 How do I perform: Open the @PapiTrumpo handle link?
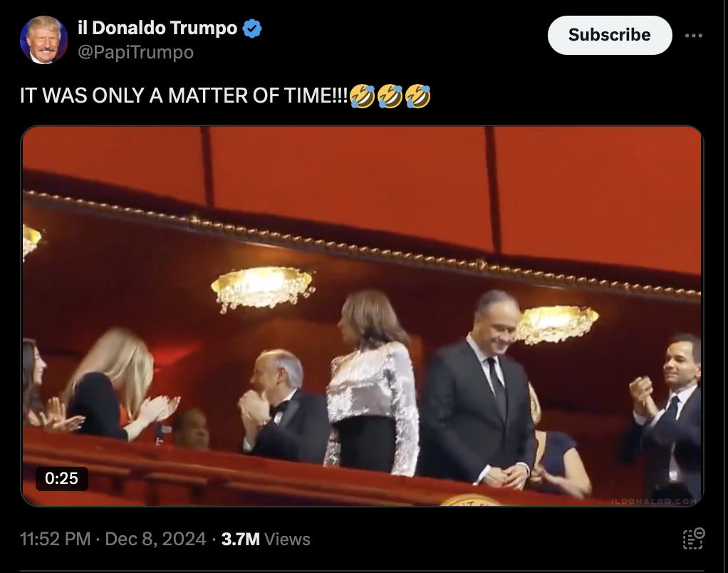tap(135, 52)
